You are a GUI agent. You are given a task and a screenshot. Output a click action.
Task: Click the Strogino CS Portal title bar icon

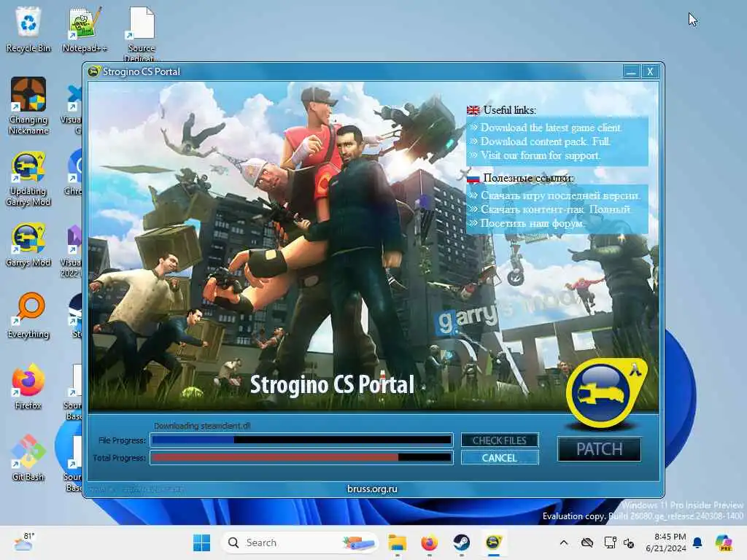[x=94, y=71]
